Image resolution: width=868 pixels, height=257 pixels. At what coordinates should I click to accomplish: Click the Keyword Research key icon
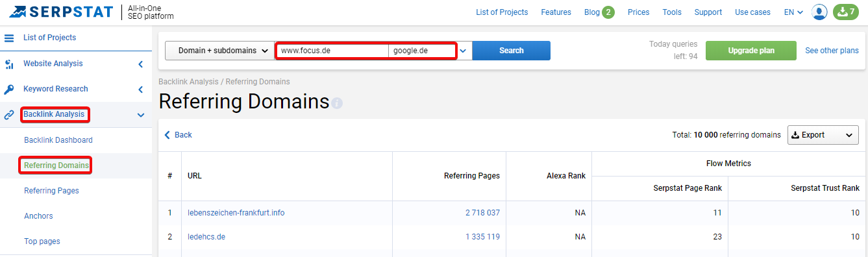click(9, 90)
